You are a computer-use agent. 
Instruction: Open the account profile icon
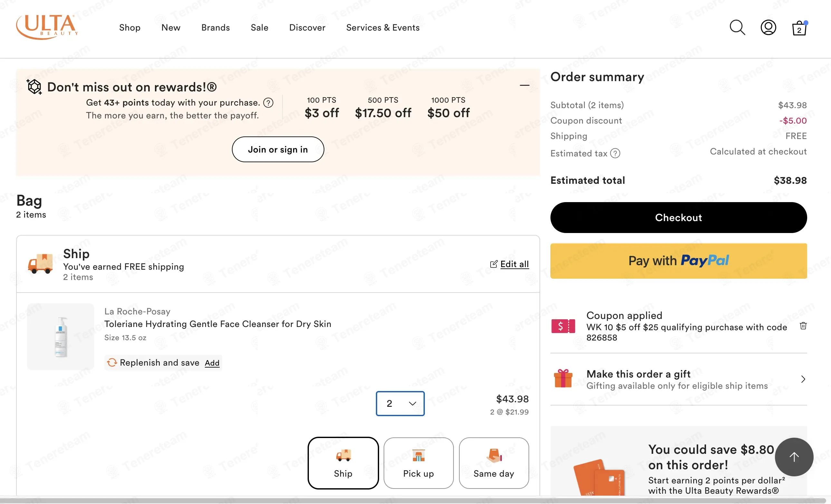(768, 28)
